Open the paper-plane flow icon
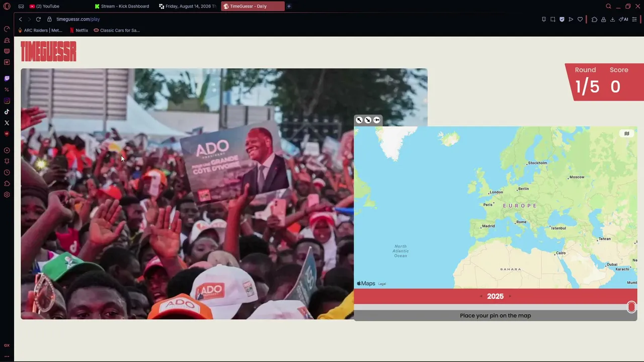This screenshot has width=644, height=362. pos(571,19)
